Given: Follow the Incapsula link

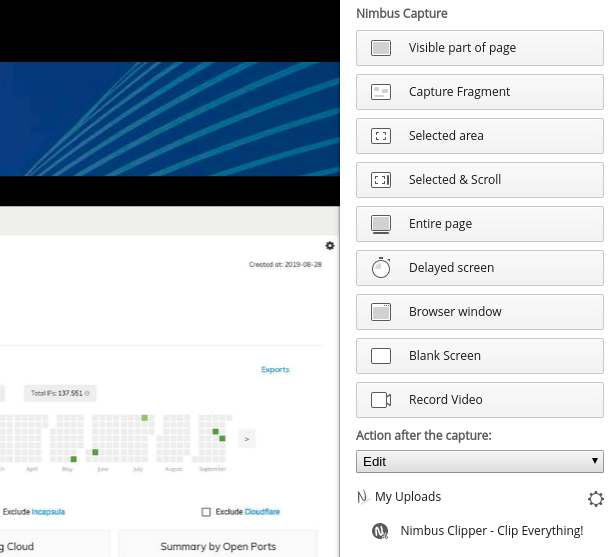Looking at the screenshot, I should 48,512.
